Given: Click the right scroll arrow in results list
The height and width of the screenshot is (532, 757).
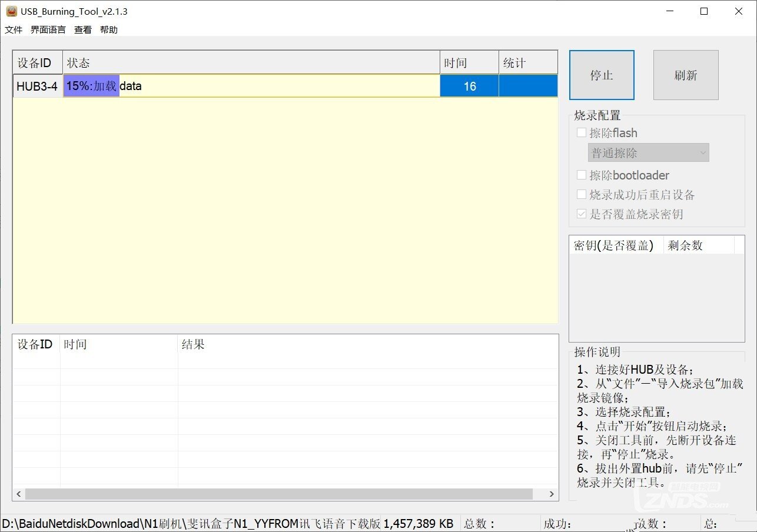Looking at the screenshot, I should [x=552, y=494].
